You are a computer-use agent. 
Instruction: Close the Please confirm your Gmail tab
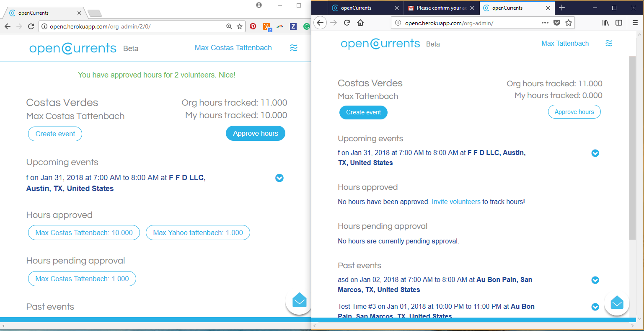click(472, 8)
